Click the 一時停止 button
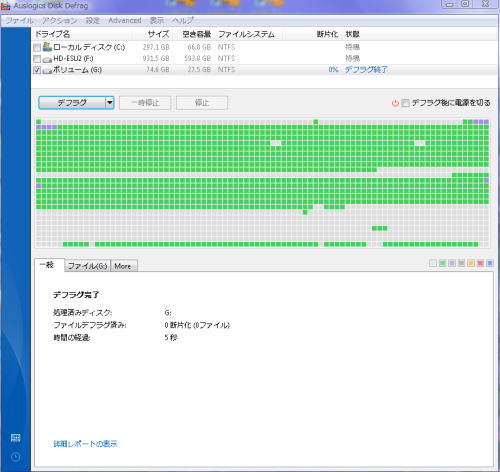 pos(145,103)
